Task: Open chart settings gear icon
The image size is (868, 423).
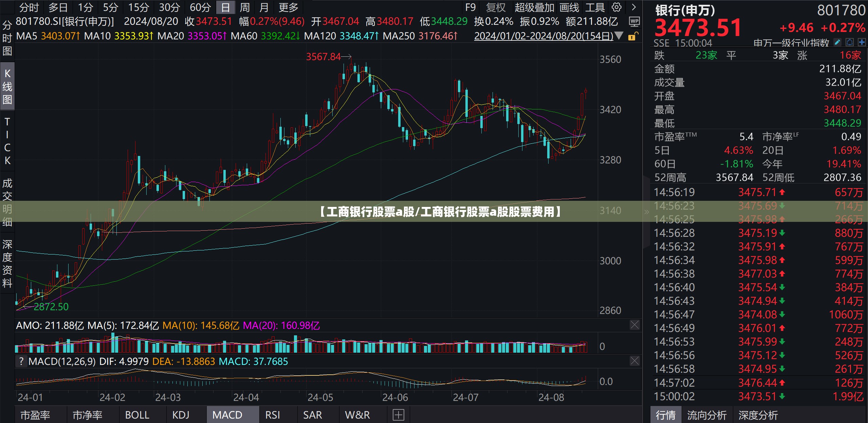Action: 616,7
